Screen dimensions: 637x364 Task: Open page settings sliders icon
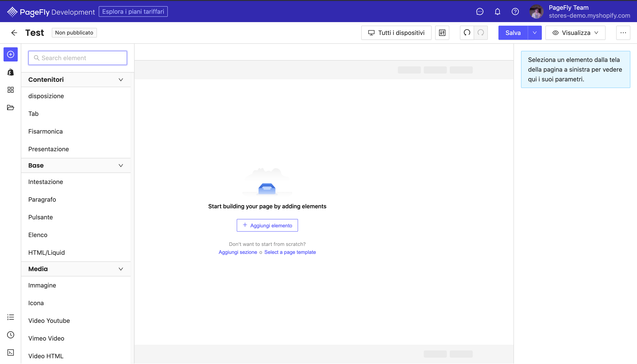(442, 33)
